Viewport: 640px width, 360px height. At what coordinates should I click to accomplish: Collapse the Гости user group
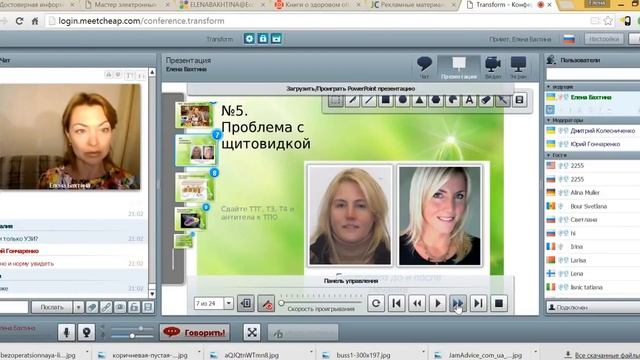[549, 155]
